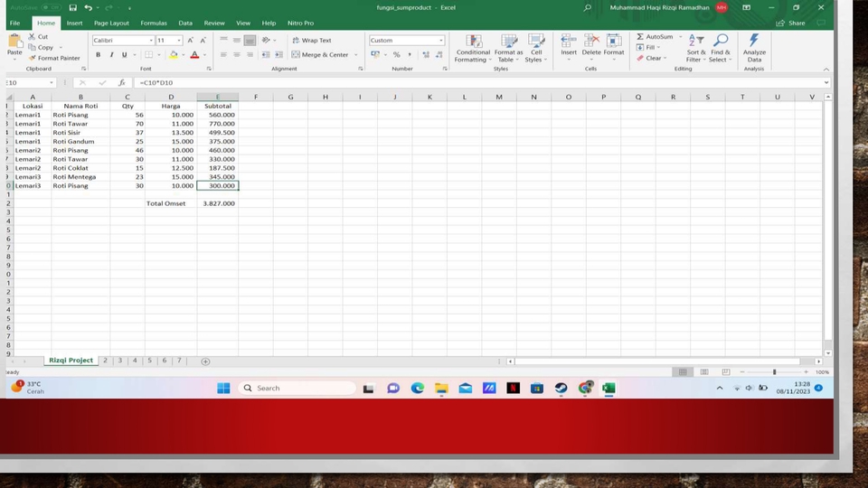Image resolution: width=868 pixels, height=488 pixels.
Task: Click the Increase Decimal icon
Action: coord(426,55)
